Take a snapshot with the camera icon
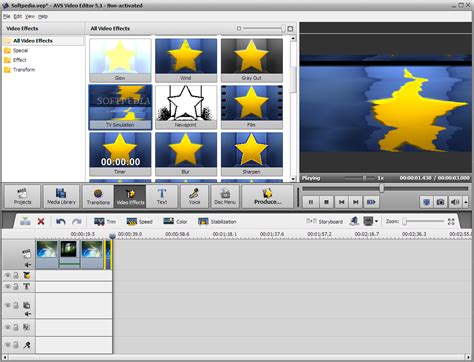474x362 pixels. [x=440, y=202]
